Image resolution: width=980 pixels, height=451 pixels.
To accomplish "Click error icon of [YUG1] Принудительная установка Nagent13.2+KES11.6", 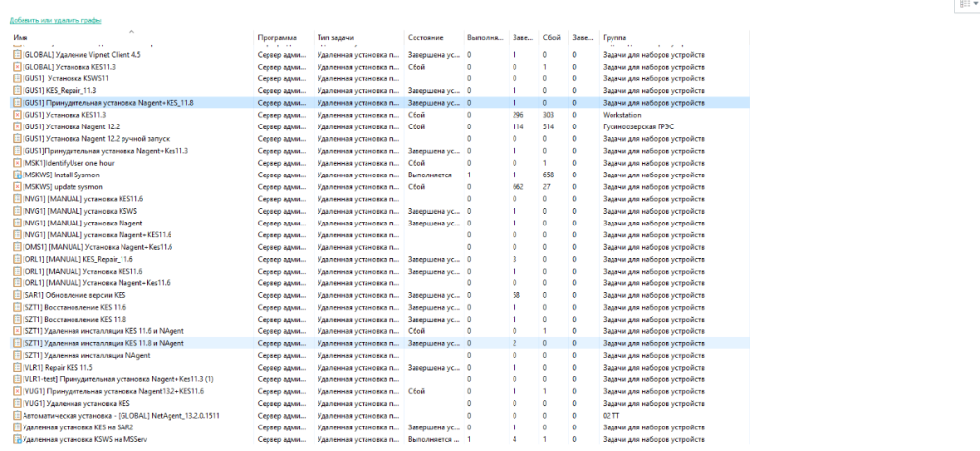I will pos(17,391).
